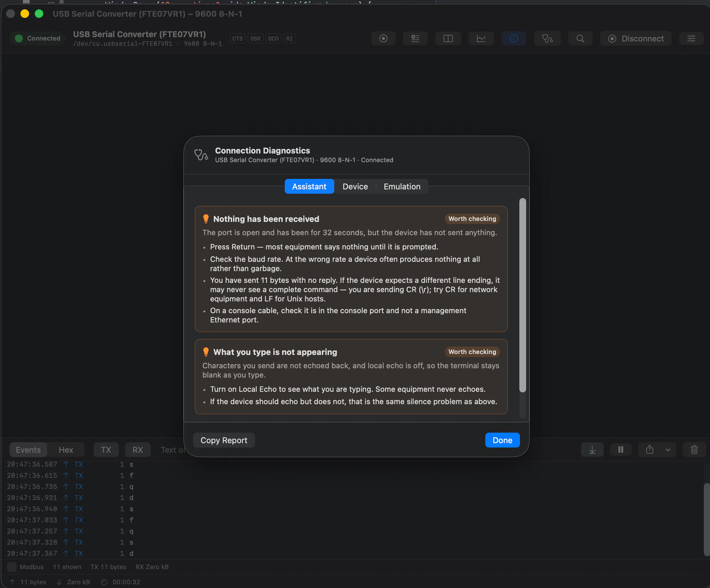Pause the event log capture

pos(621,450)
